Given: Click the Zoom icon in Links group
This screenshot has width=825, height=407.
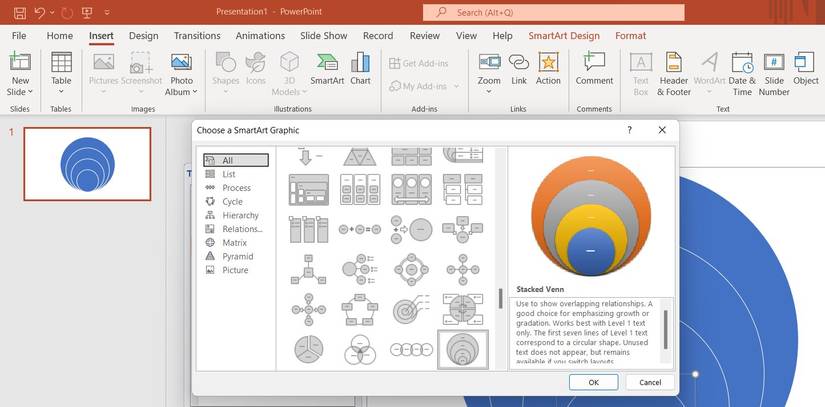Looking at the screenshot, I should pyautogui.click(x=489, y=63).
